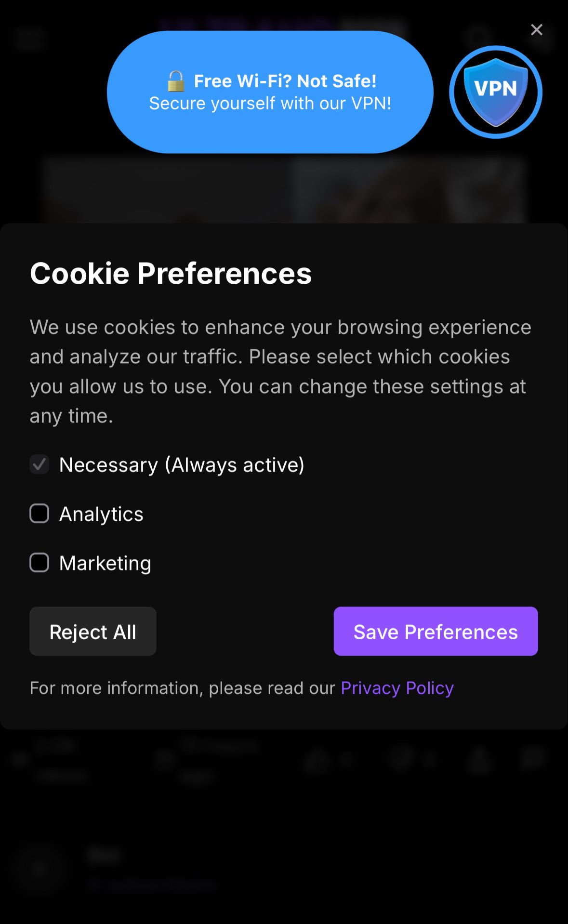Click the "Necessary (Always active)" label

pyautogui.click(x=182, y=465)
